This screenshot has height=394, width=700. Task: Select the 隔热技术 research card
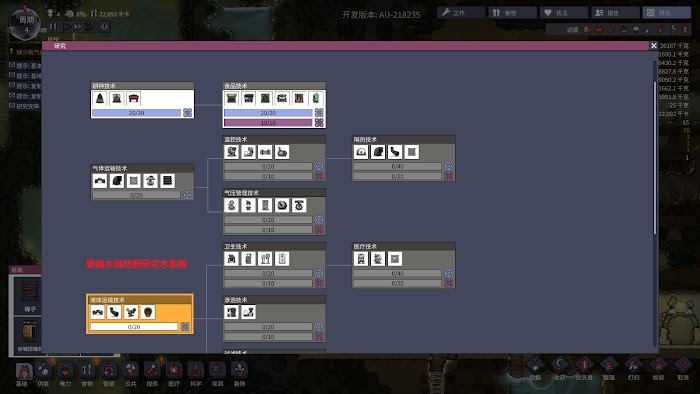click(404, 158)
